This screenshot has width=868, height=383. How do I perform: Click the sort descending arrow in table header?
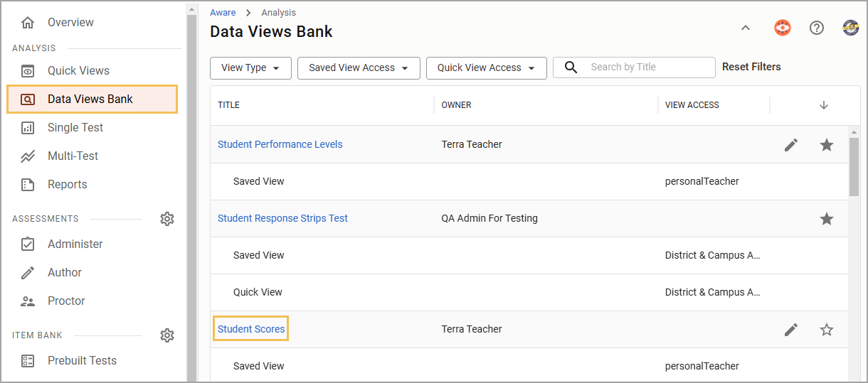coord(824,105)
